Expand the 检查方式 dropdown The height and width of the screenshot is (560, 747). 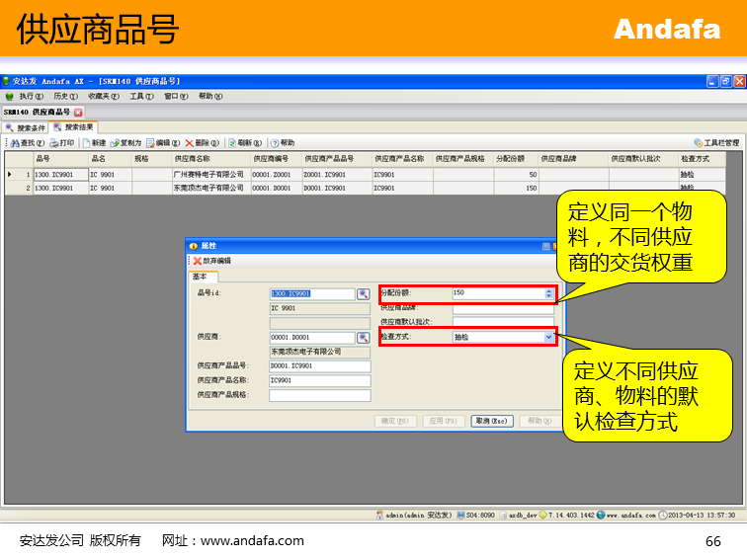pos(548,337)
